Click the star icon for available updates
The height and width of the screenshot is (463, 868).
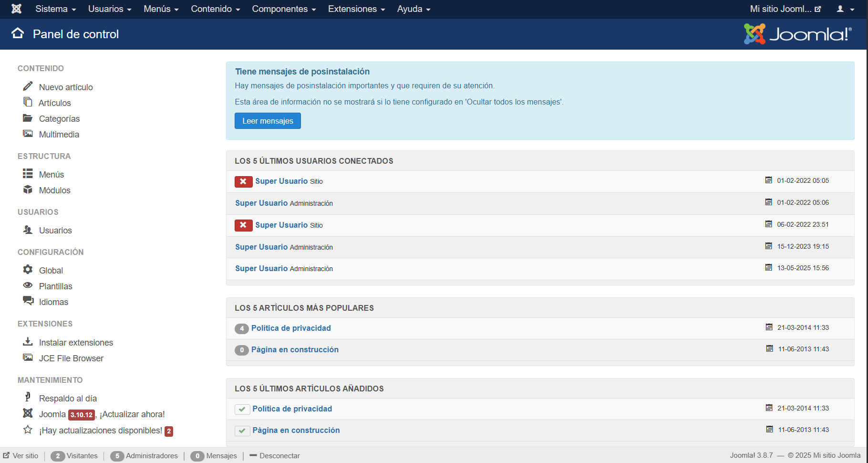pos(28,430)
